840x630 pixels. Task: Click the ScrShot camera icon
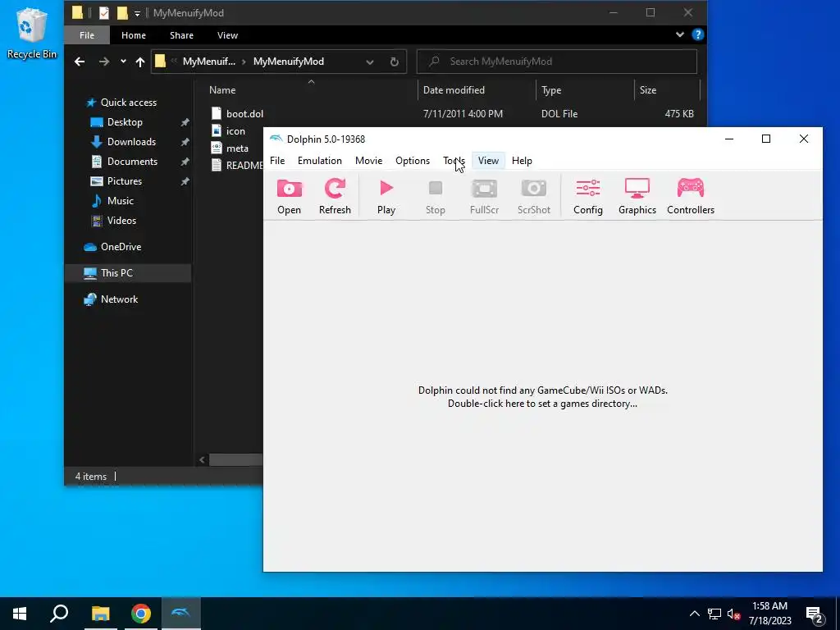click(x=533, y=197)
